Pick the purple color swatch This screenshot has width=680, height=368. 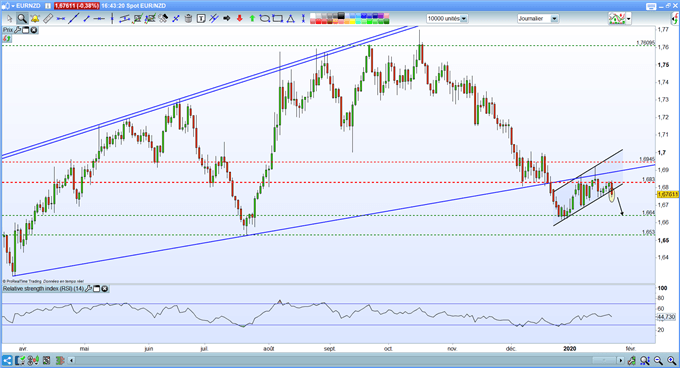[x=381, y=16]
